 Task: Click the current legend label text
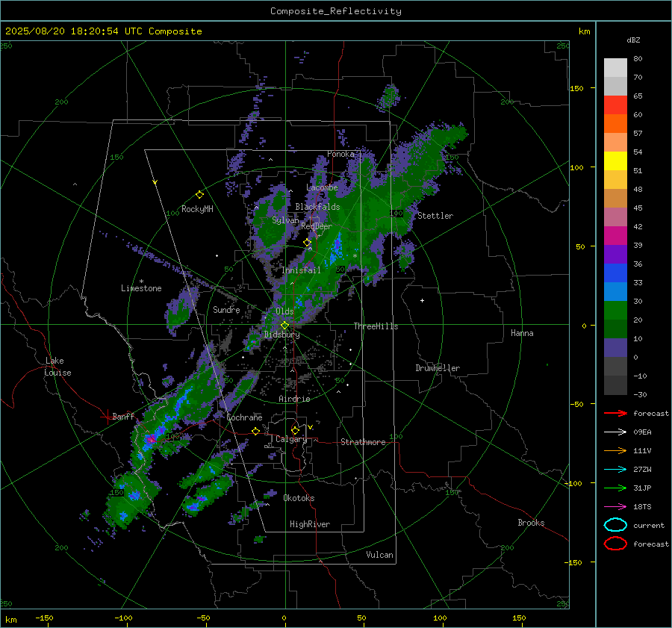649,525
